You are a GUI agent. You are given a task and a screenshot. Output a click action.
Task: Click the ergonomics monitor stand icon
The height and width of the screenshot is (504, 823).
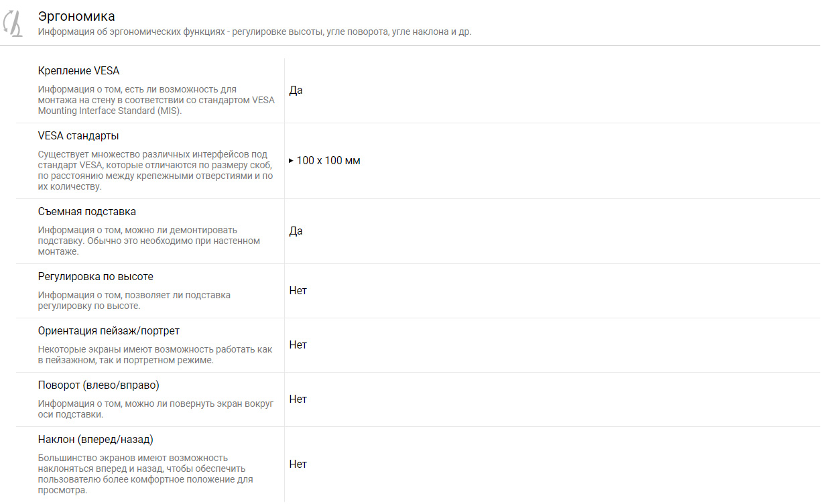tap(13, 23)
